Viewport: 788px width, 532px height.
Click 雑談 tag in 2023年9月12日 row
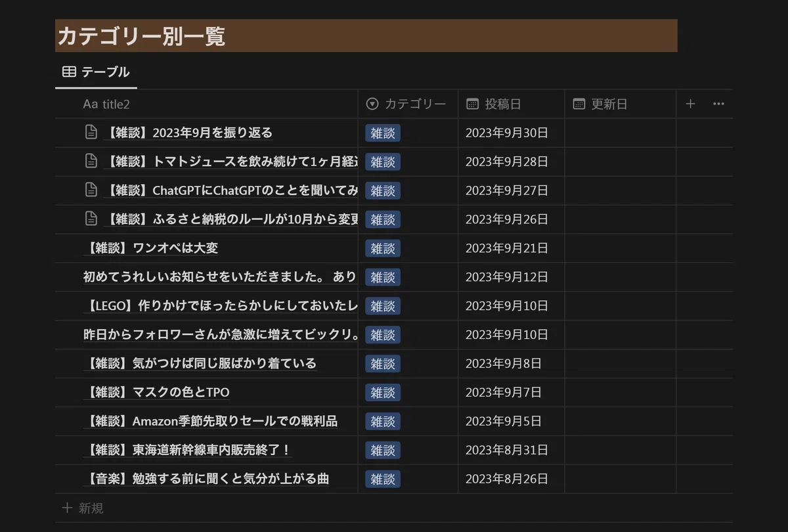click(383, 278)
